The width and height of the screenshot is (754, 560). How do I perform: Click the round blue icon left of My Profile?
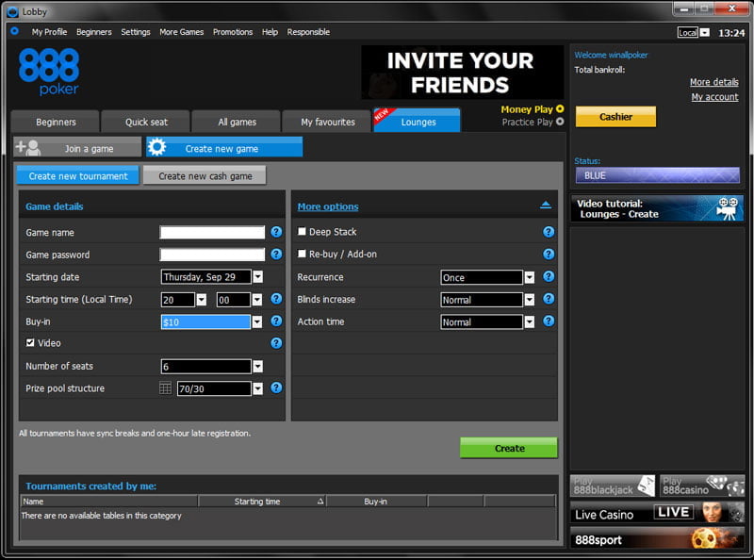14,31
